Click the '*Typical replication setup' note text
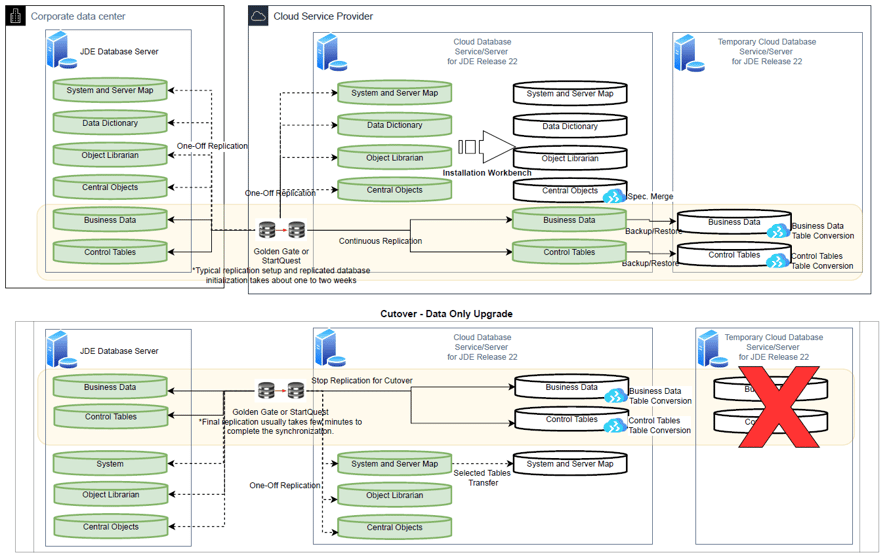 coord(281,275)
